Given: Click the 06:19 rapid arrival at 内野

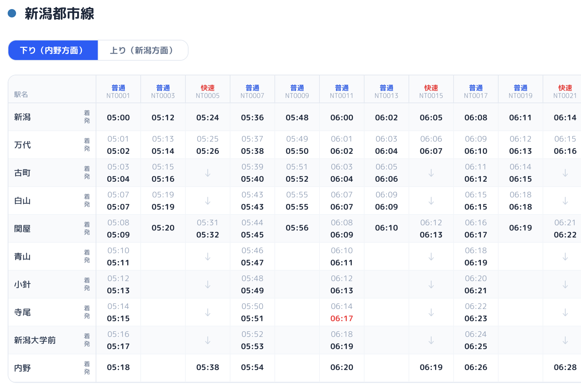Looking at the screenshot, I should pos(431,367).
